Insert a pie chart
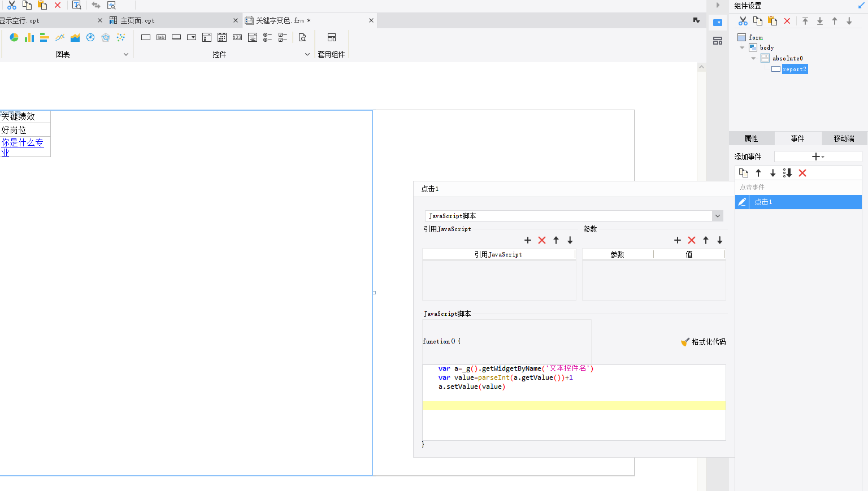Image resolution: width=868 pixels, height=491 pixels. tap(14, 37)
